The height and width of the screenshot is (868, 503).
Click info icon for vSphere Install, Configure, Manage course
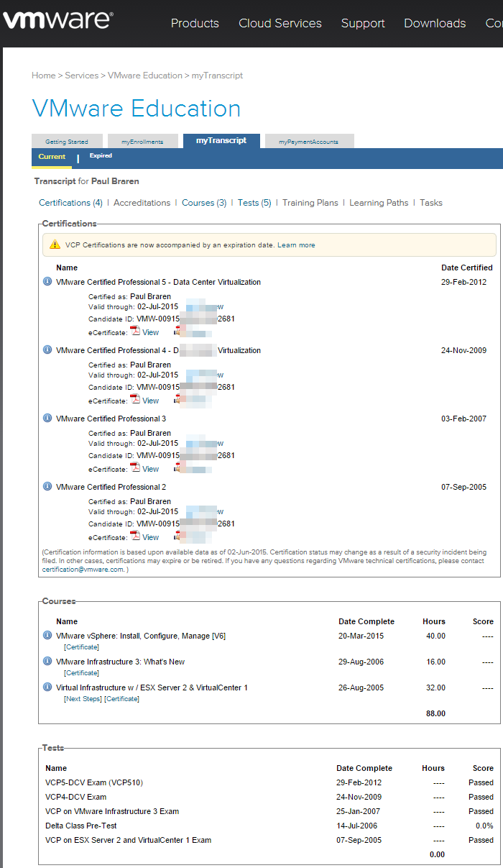(47, 636)
